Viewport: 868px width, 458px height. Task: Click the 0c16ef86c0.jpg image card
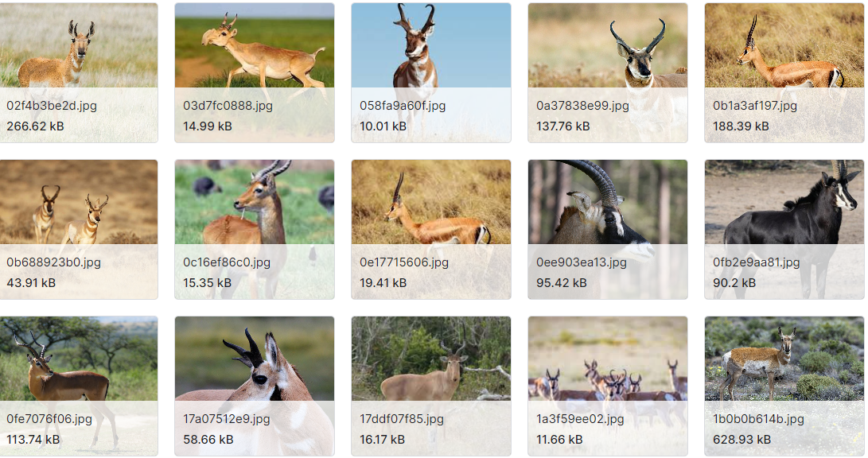(255, 230)
